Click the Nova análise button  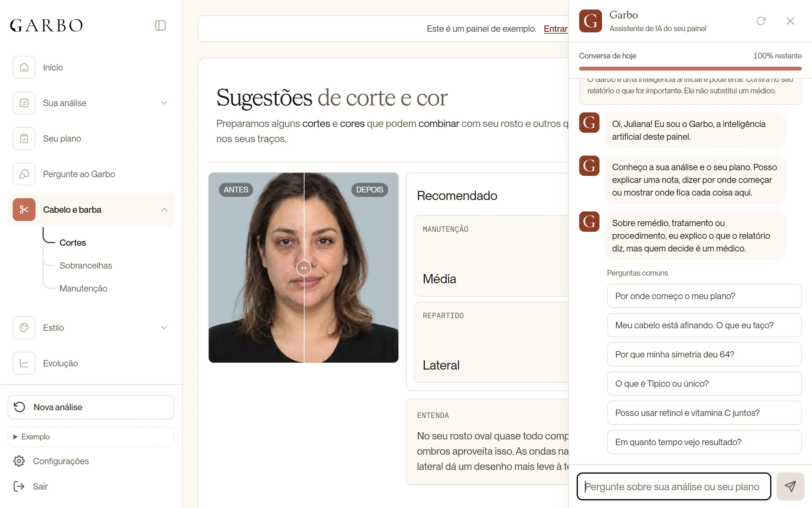pyautogui.click(x=91, y=407)
